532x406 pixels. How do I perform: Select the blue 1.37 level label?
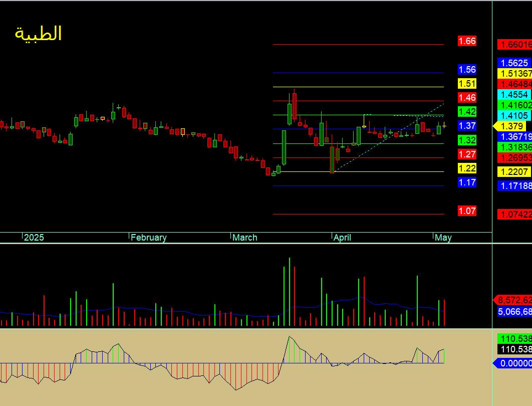pyautogui.click(x=467, y=126)
